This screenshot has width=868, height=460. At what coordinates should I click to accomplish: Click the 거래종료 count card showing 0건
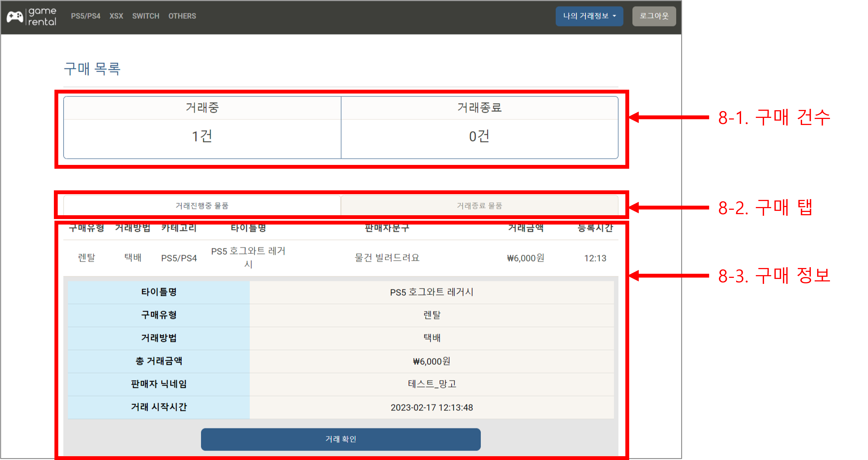(x=480, y=136)
